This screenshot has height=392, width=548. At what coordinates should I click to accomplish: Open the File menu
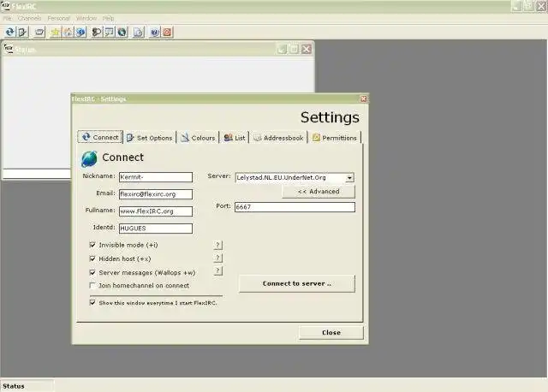point(8,18)
